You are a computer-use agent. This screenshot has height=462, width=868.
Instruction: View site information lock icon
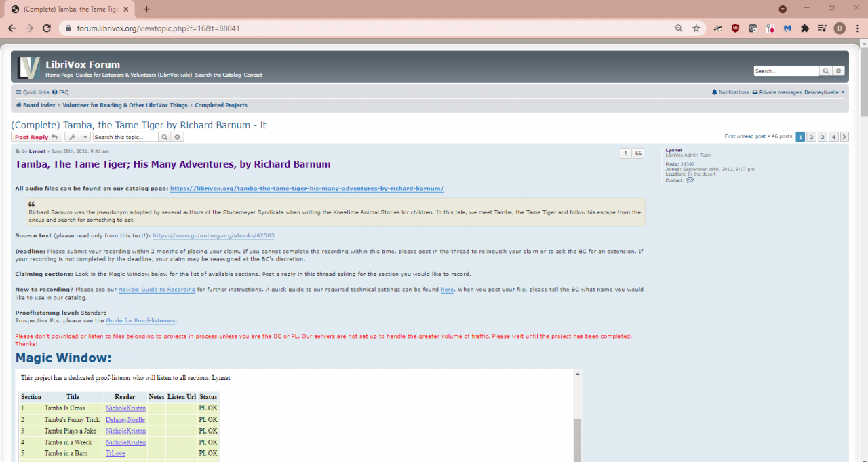point(68,28)
